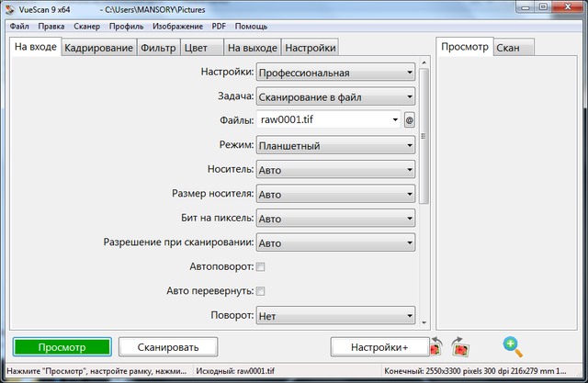Screen dimensions: 588x383
Task: Open the Настройки dropdown set to Профессиональная
Action: pos(335,73)
